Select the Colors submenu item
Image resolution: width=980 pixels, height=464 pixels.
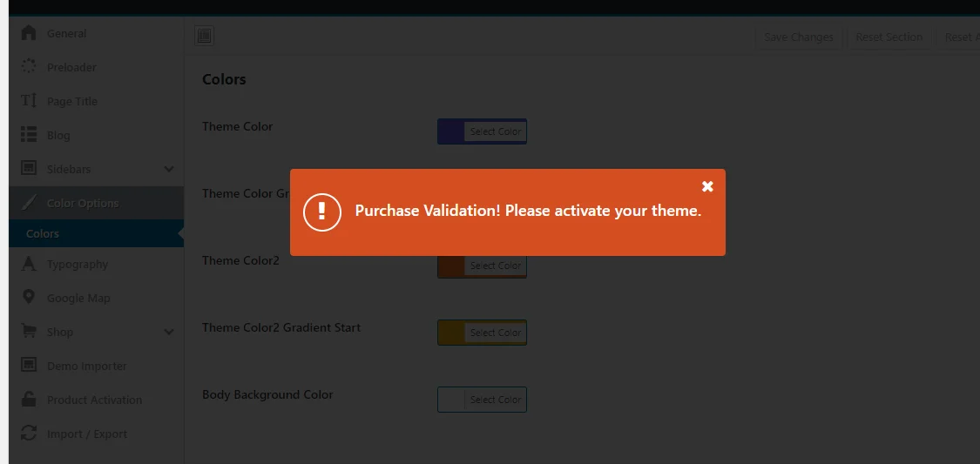[x=96, y=233]
